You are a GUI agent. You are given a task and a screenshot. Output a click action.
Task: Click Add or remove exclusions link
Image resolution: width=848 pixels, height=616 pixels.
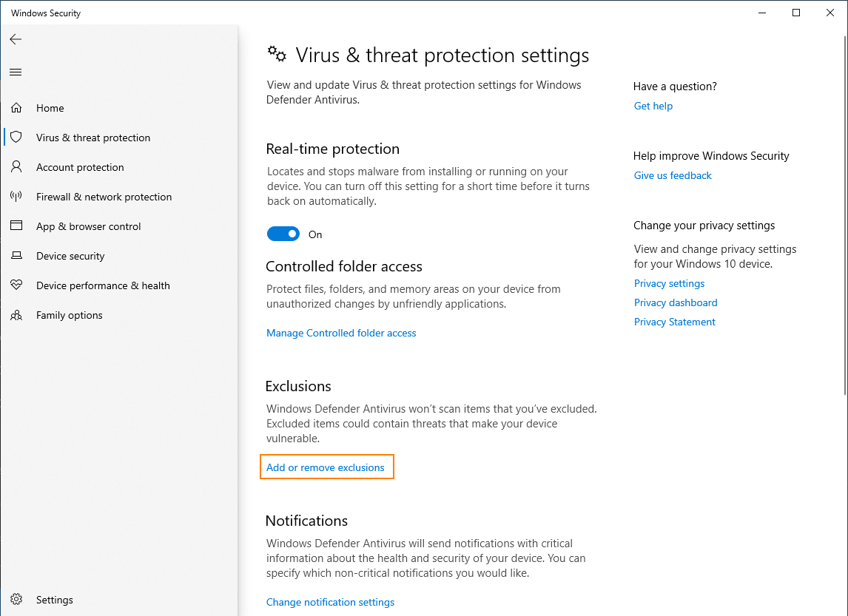coord(326,467)
